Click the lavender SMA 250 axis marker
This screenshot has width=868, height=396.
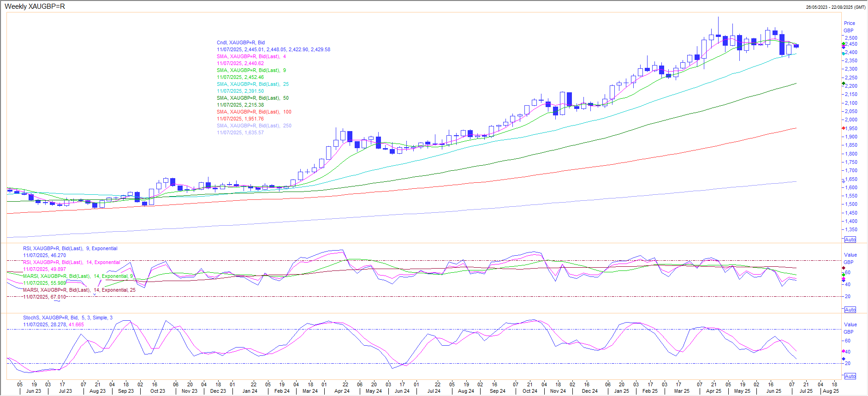(844, 181)
